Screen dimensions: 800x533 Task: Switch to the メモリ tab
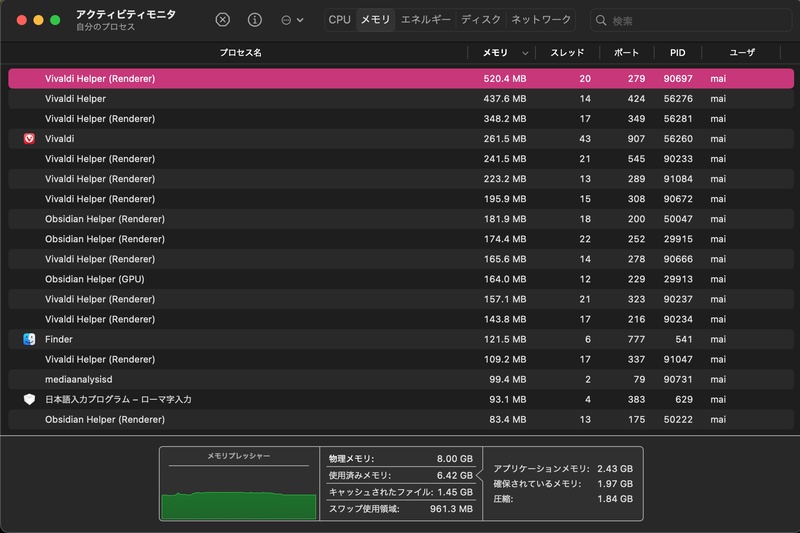click(376, 20)
